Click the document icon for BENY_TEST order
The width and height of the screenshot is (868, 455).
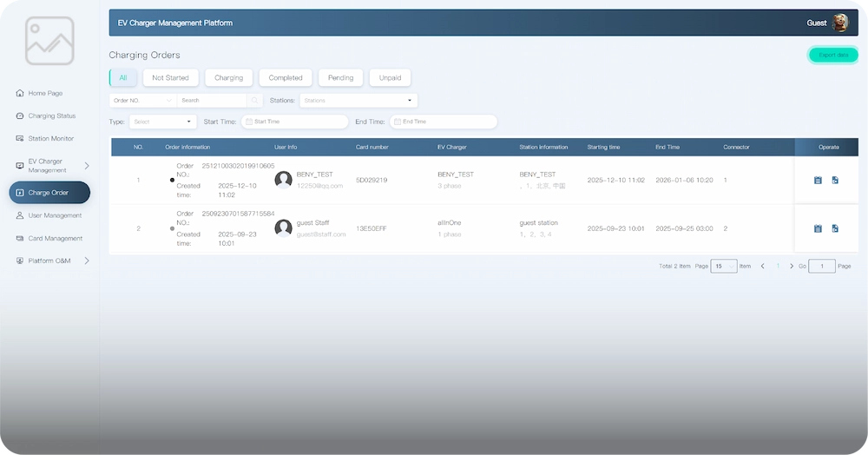835,181
